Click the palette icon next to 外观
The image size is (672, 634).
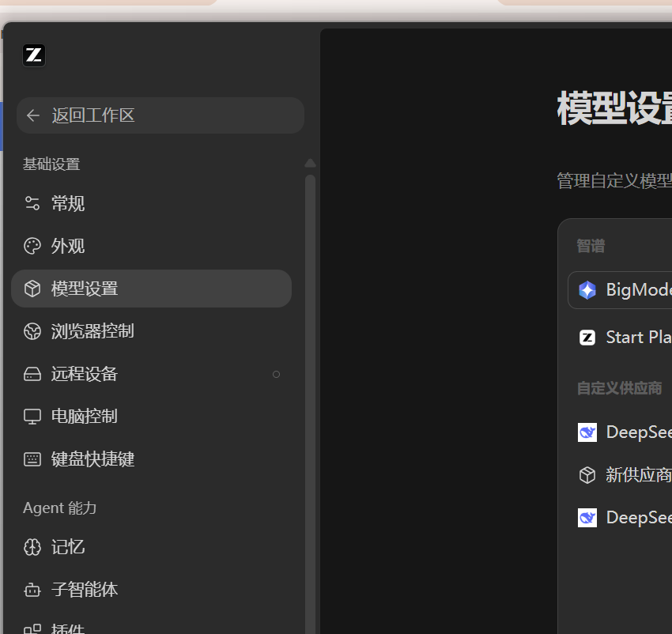point(32,246)
